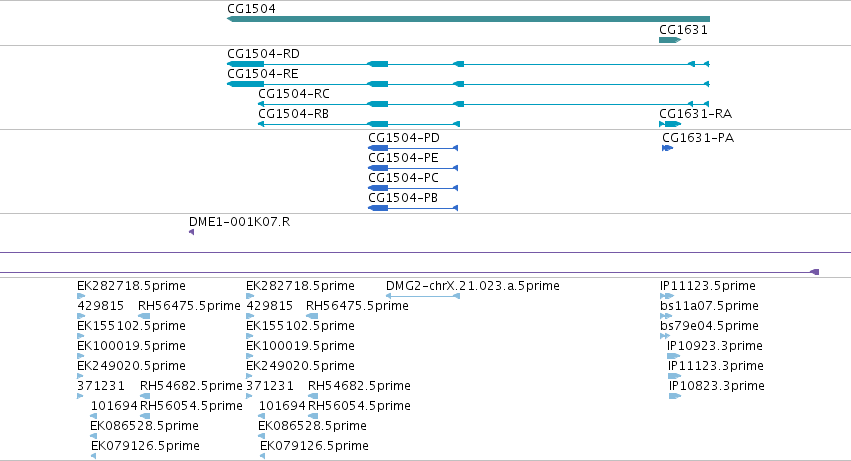The height and width of the screenshot is (461, 851).
Task: Choose protein CG1504-PB
Action: (403, 198)
